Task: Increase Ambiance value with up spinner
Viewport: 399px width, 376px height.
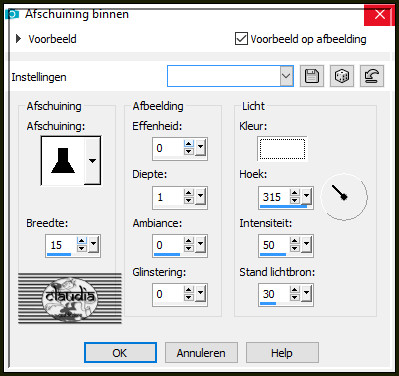Action: tap(189, 241)
